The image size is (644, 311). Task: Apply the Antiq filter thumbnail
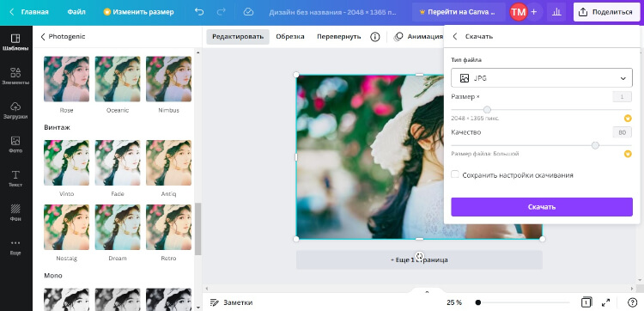[x=168, y=162]
